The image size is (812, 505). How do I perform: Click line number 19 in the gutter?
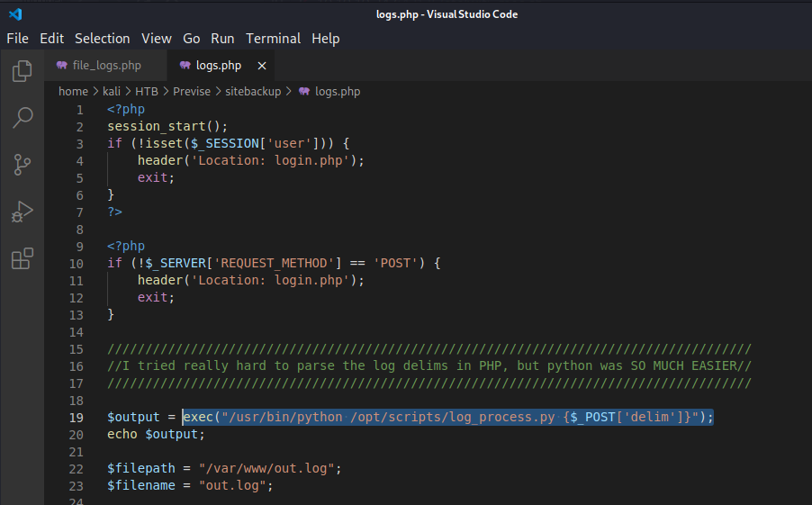pyautogui.click(x=79, y=418)
